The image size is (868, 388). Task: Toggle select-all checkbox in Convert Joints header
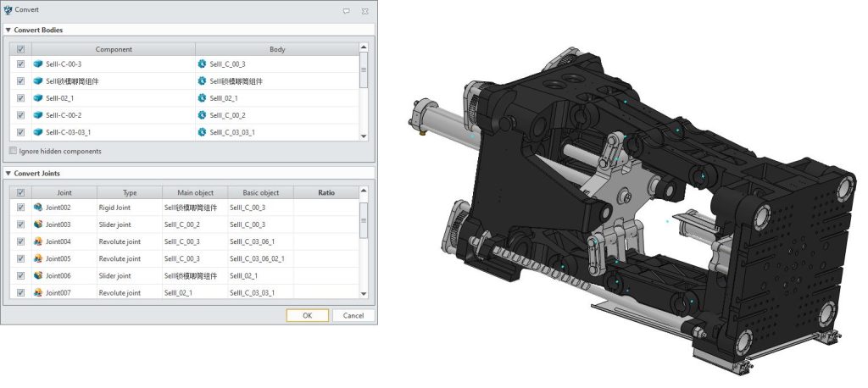tap(20, 192)
